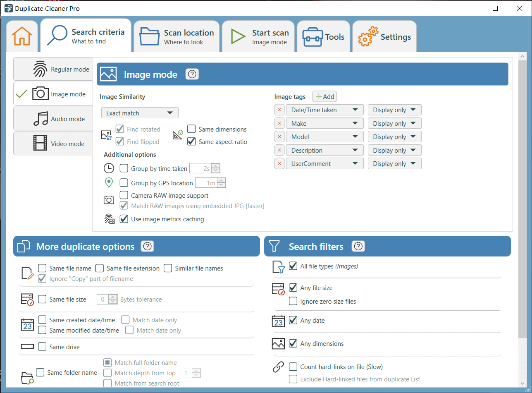Switch to the Scan location tab
Image resolution: width=532 pixels, height=393 pixels.
177,36
